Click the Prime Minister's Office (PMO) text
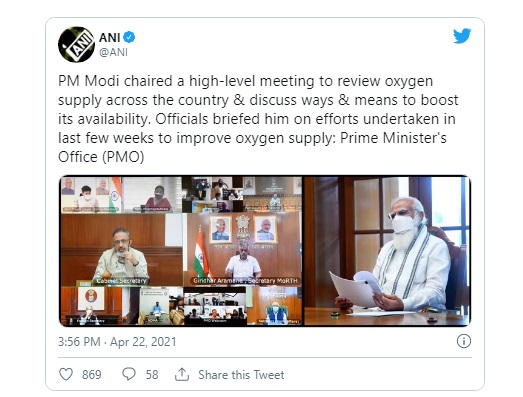 coord(252,147)
